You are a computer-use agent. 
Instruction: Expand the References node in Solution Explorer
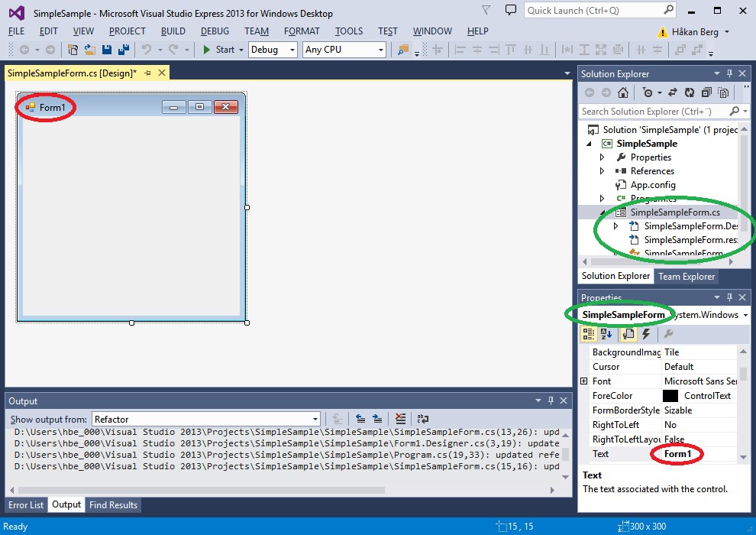coord(602,170)
